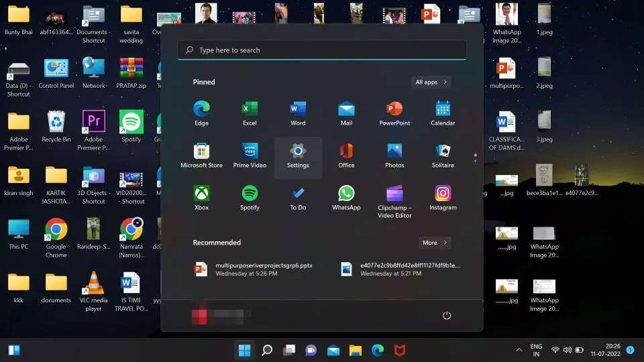This screenshot has width=644, height=362.
Task: Expand the All apps list
Action: 431,82
